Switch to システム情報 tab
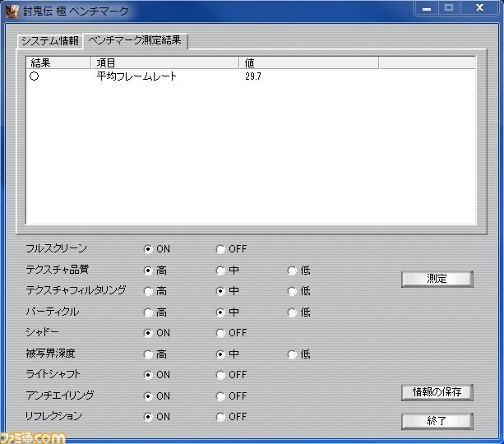The width and height of the screenshot is (504, 444). tap(50, 41)
